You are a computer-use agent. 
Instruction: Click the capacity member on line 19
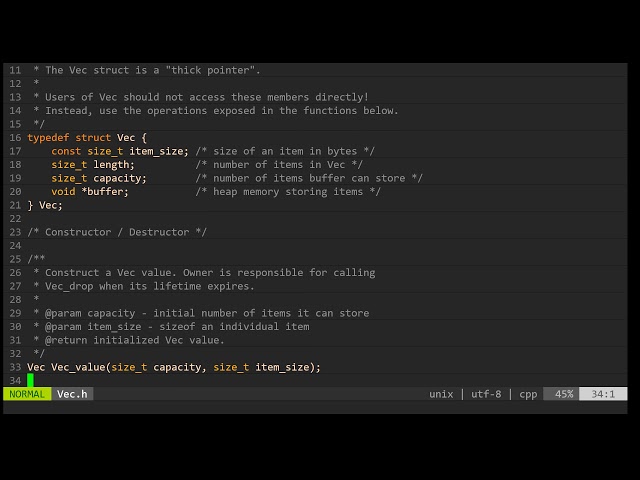point(117,178)
